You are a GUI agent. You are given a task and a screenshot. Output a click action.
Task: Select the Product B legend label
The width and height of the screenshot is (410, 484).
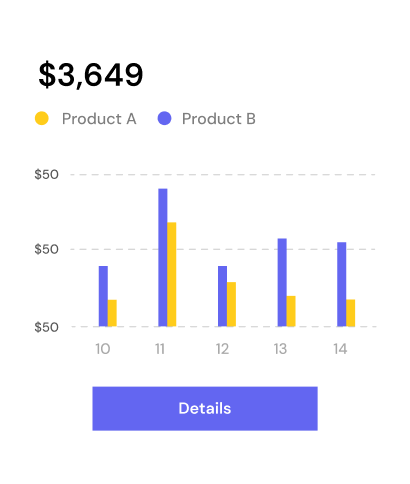[219, 119]
